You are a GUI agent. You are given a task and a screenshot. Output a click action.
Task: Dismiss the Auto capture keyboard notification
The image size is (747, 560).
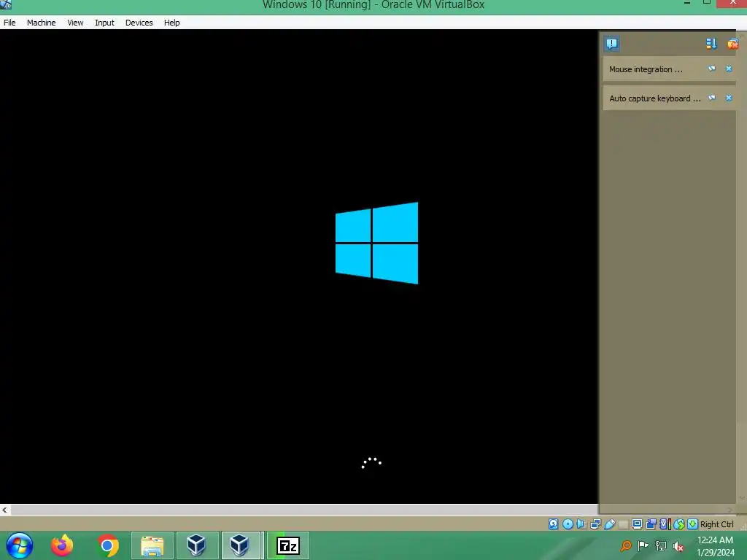point(729,98)
